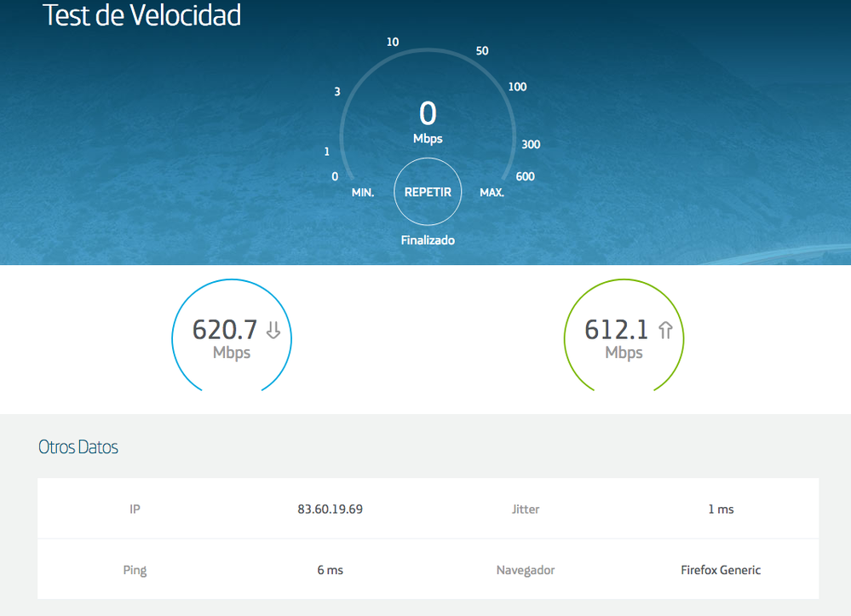
Task: Select the Otros Datos section header
Action: [78, 446]
